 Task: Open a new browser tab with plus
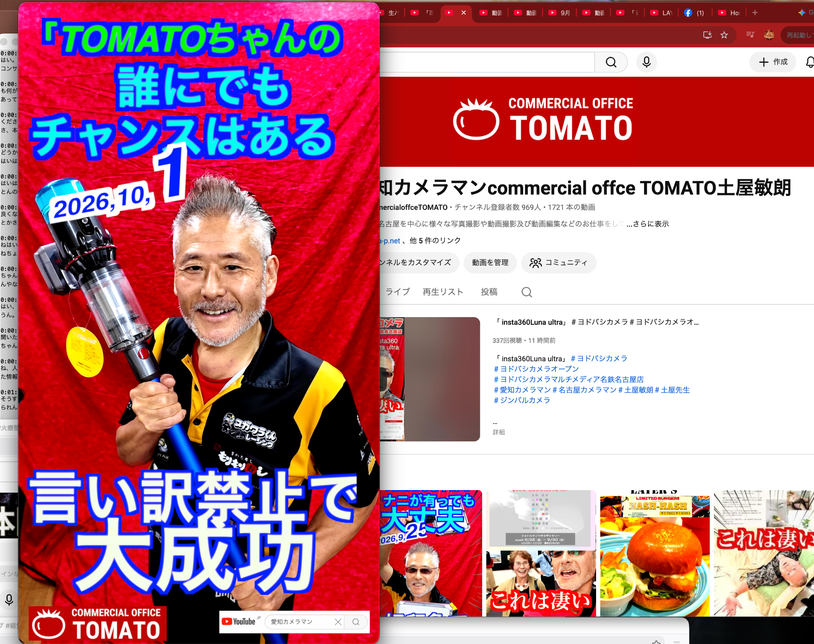[x=755, y=13]
